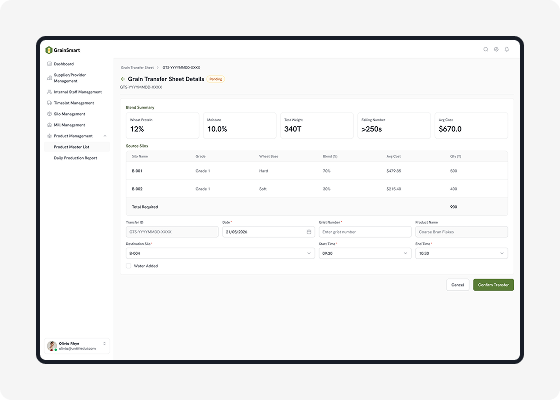Open the End Time dropdown
Screen dimensions: 560x400
tap(461, 253)
